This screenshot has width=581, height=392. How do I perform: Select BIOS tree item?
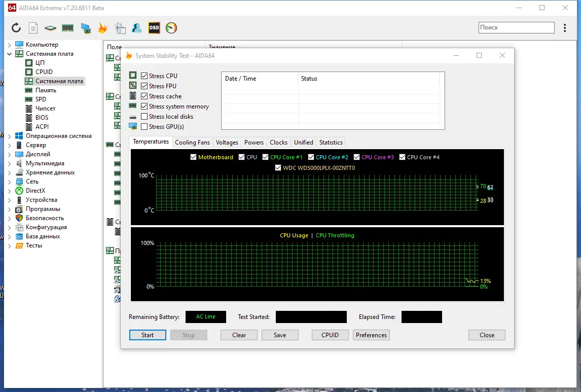[x=42, y=118]
